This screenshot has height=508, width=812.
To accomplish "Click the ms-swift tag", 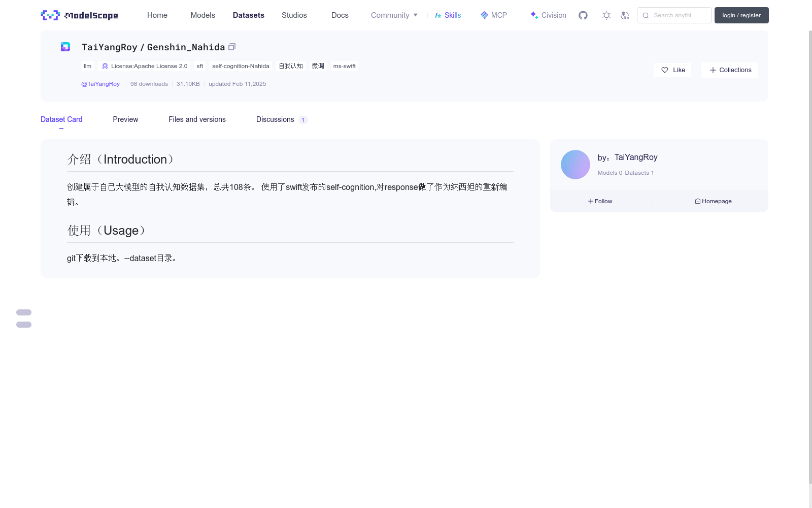I will pyautogui.click(x=345, y=66).
